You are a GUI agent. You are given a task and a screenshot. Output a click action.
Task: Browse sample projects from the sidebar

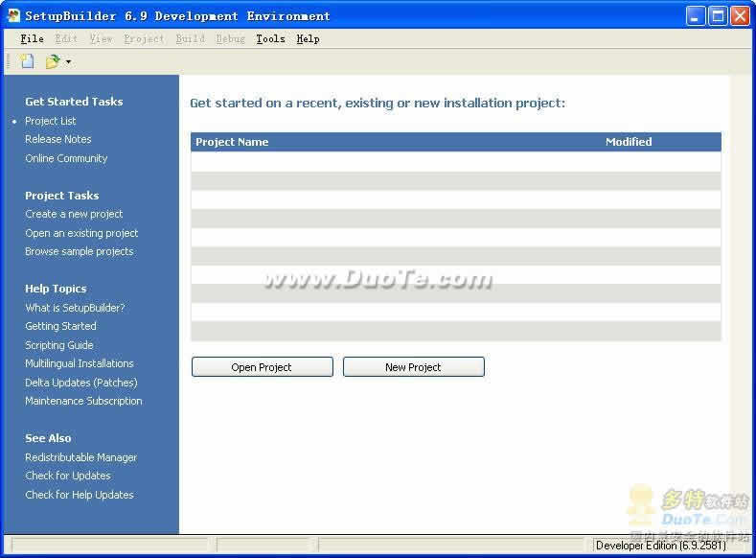point(79,251)
